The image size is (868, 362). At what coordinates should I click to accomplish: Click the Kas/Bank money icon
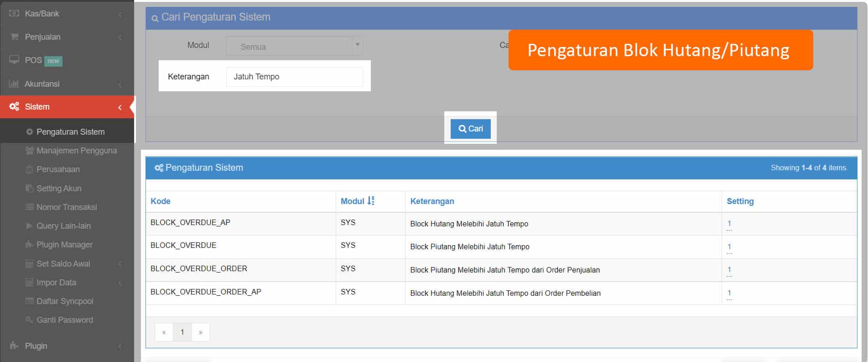15,14
